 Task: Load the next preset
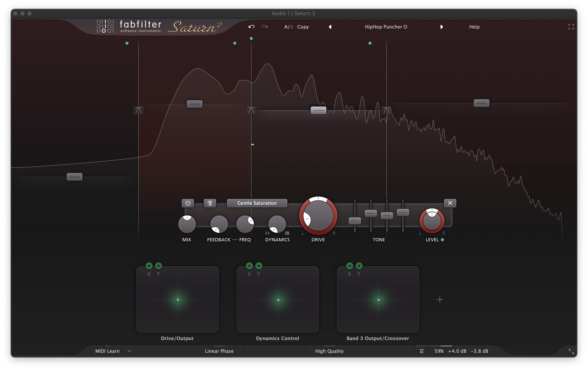[441, 27]
